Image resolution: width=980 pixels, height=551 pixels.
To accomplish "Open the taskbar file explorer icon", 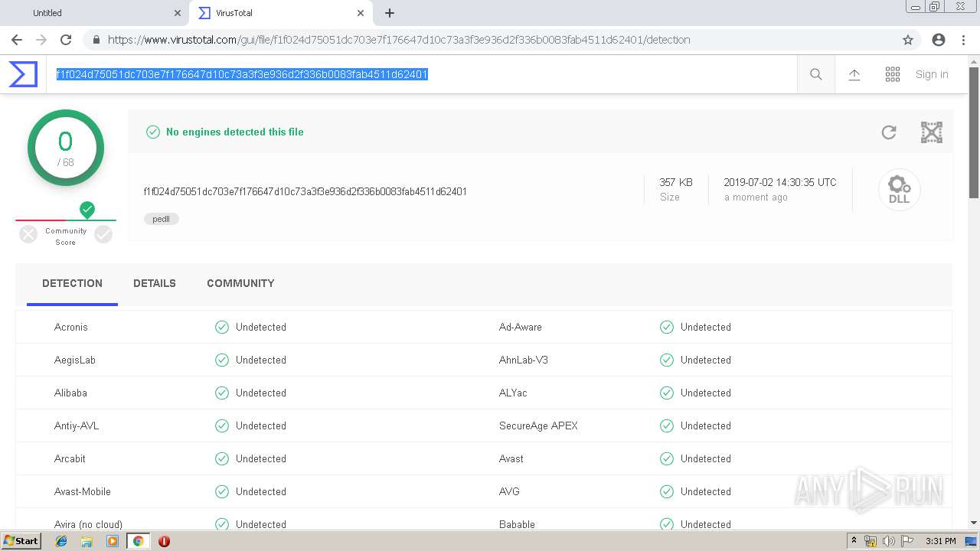I will click(x=87, y=541).
